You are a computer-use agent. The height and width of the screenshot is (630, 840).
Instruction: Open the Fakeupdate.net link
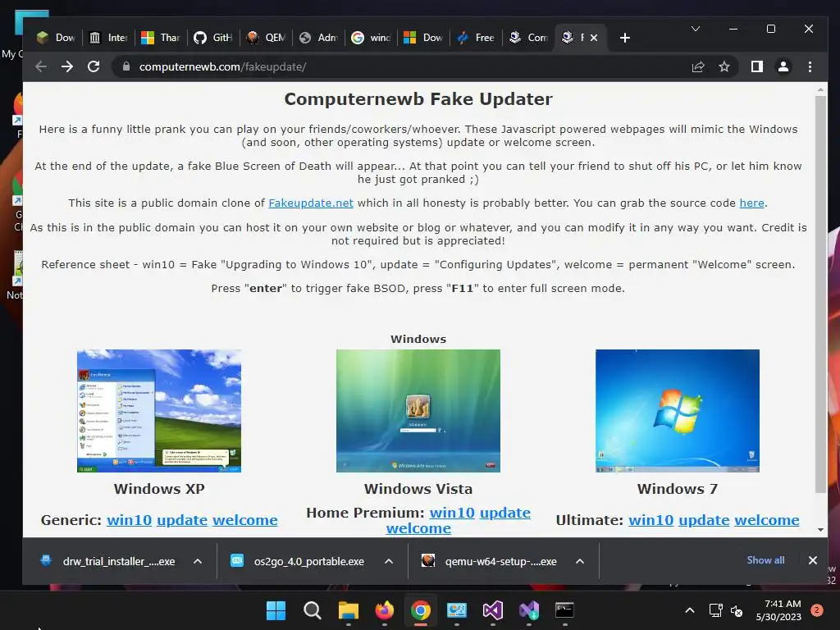coord(311,203)
